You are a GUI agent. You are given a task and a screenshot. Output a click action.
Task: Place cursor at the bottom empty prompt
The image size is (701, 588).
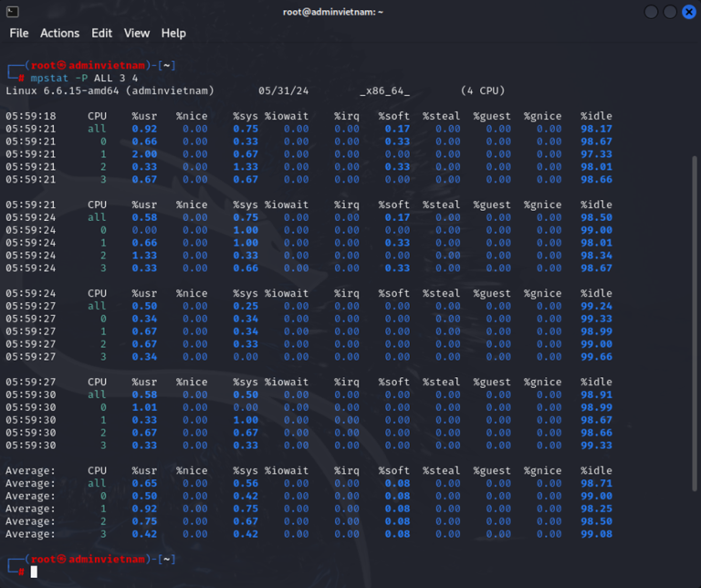pyautogui.click(x=34, y=572)
